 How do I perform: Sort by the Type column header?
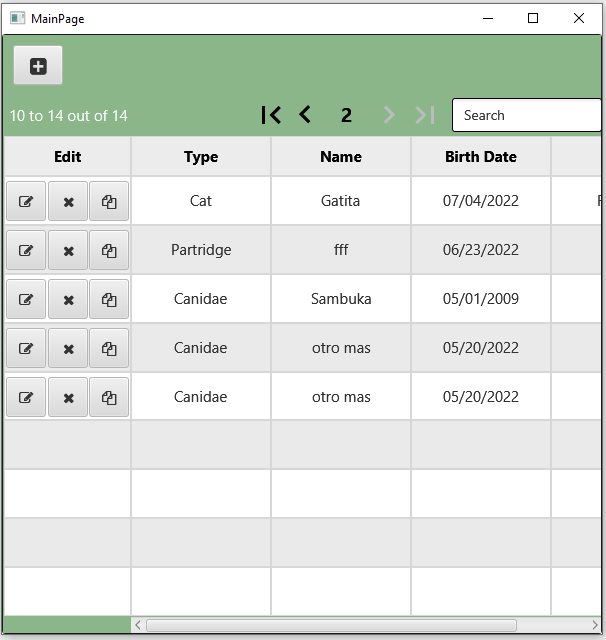[x=201, y=157]
